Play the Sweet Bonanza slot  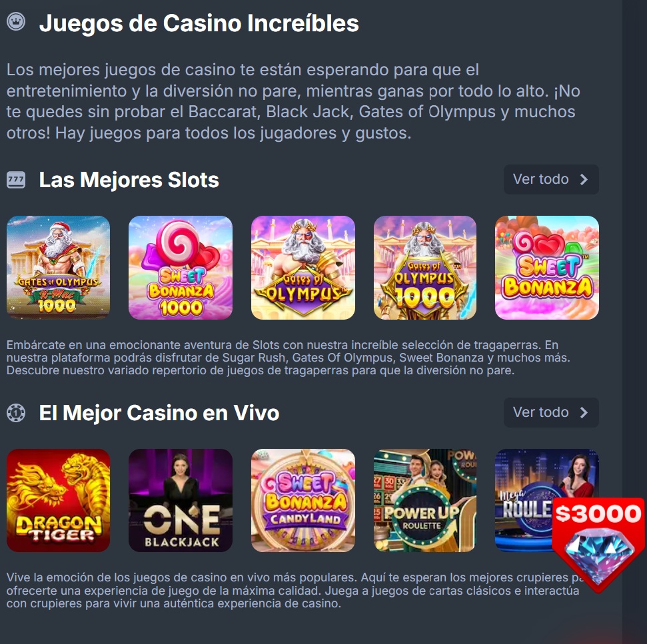pyautogui.click(x=547, y=267)
